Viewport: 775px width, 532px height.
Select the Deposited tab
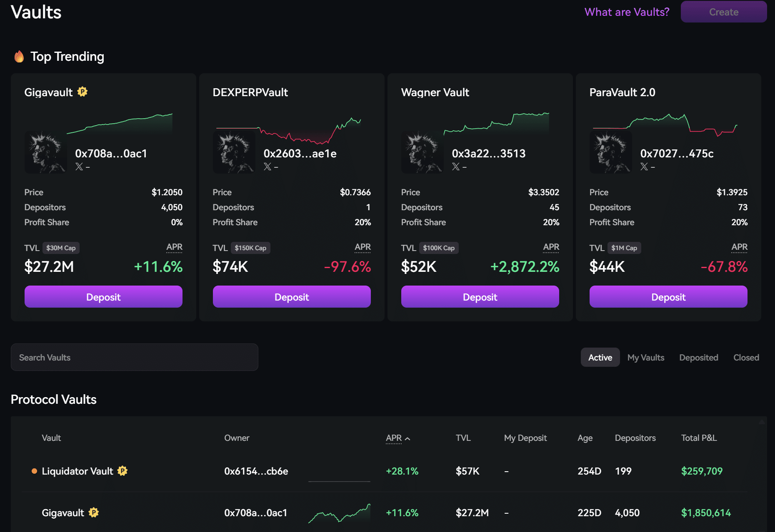point(698,358)
